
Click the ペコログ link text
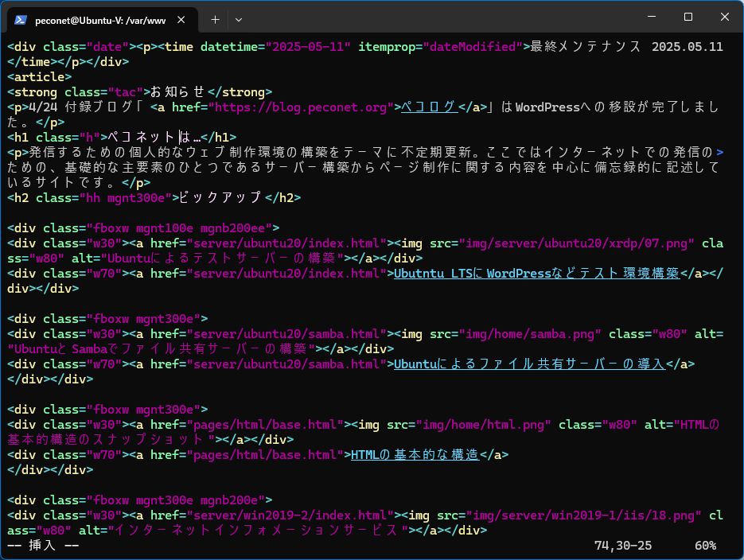430,107
